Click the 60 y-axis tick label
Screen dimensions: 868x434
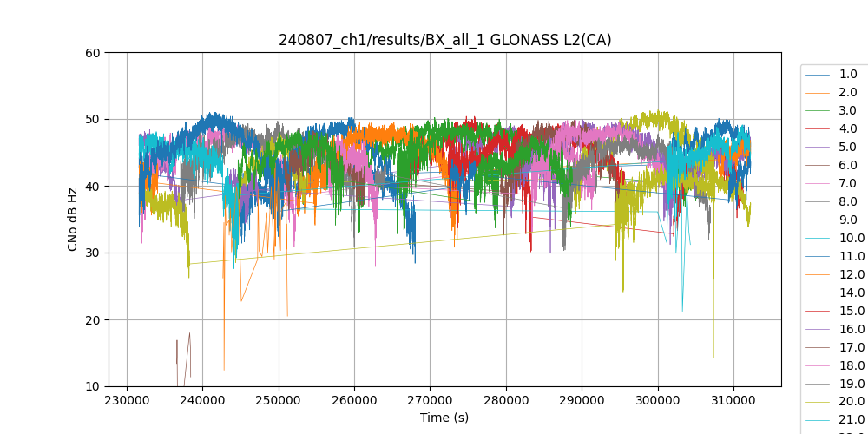pos(93,53)
